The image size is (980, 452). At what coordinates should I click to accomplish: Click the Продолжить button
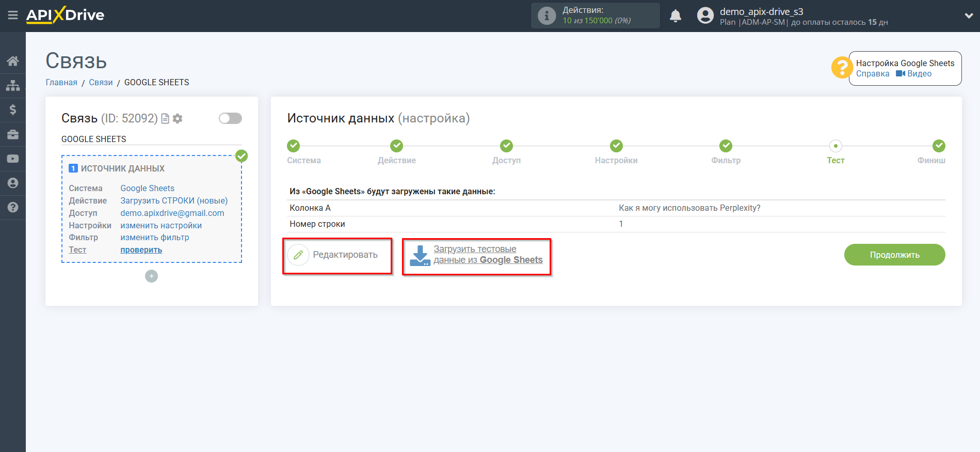(x=894, y=255)
